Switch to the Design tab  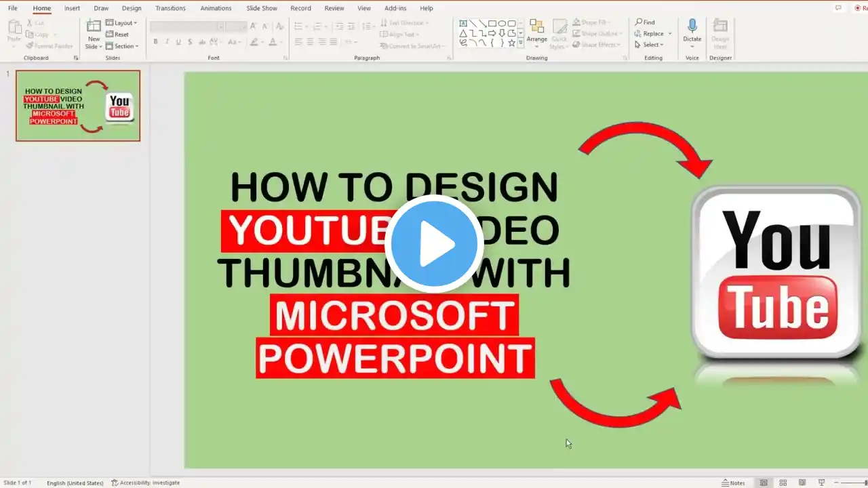click(132, 8)
